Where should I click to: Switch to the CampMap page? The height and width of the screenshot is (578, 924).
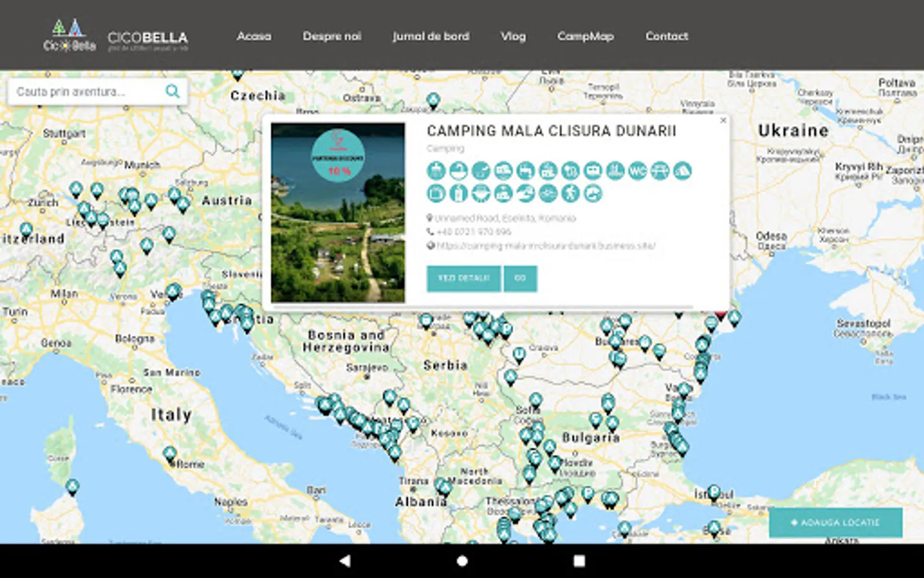pos(585,36)
